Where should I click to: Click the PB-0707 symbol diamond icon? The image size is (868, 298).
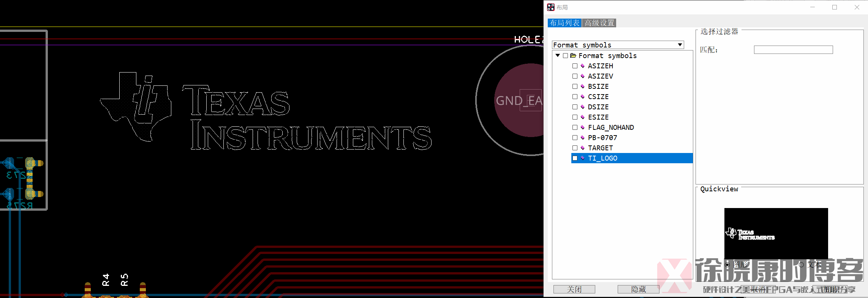click(x=582, y=138)
